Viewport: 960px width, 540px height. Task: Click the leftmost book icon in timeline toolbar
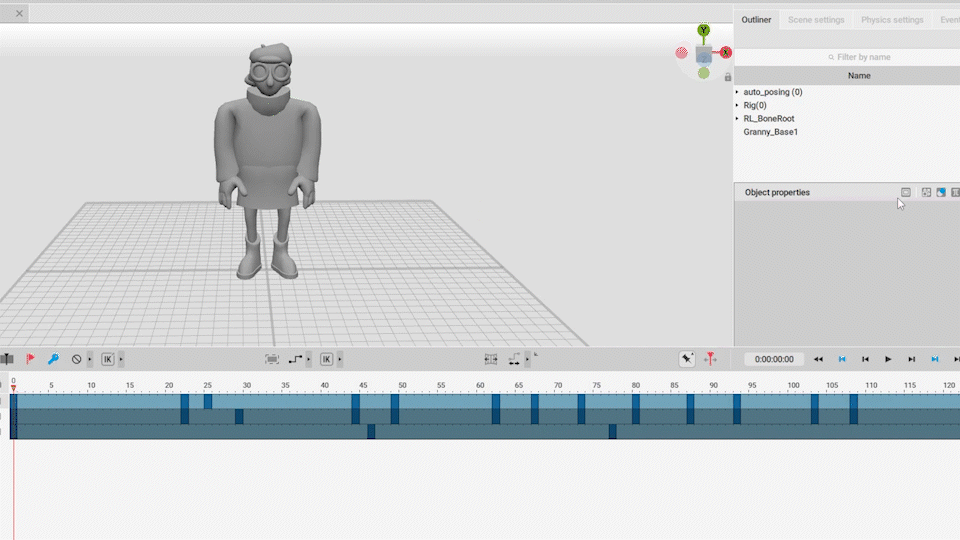(x=7, y=359)
